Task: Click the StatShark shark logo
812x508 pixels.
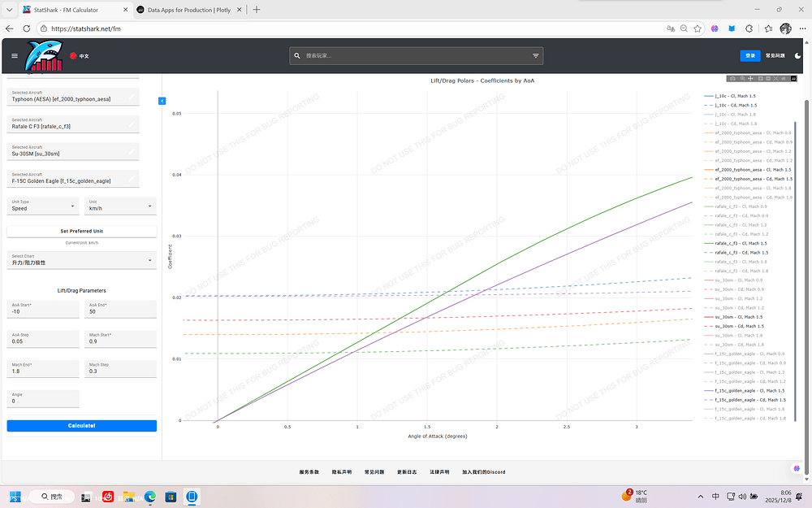Action: (45, 56)
